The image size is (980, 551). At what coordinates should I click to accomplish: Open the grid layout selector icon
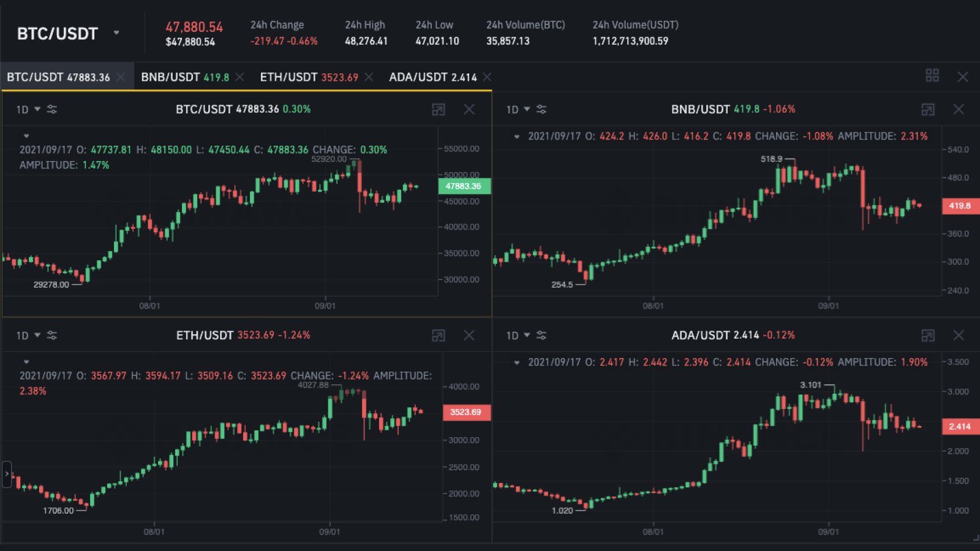(933, 76)
